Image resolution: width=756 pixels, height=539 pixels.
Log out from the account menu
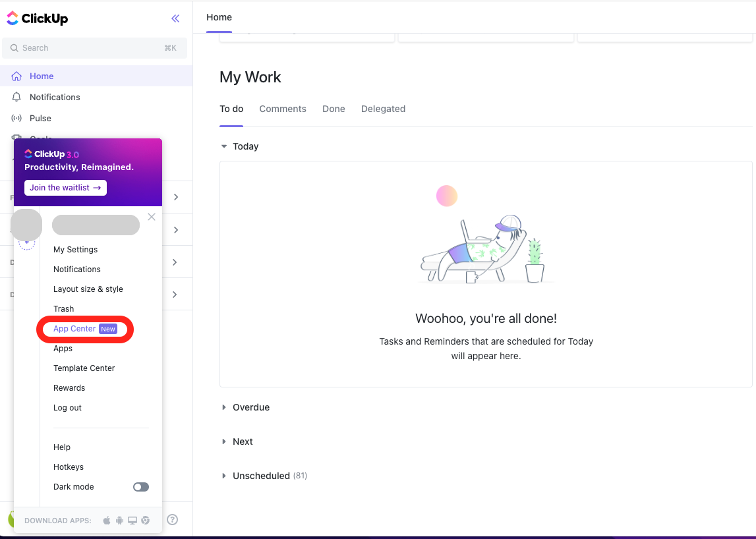pyautogui.click(x=67, y=407)
